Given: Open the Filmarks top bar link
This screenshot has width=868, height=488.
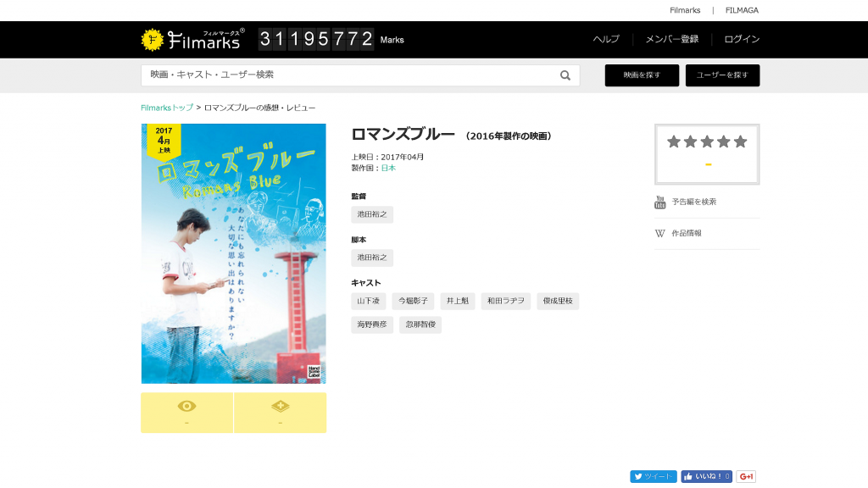Looking at the screenshot, I should pos(685,10).
